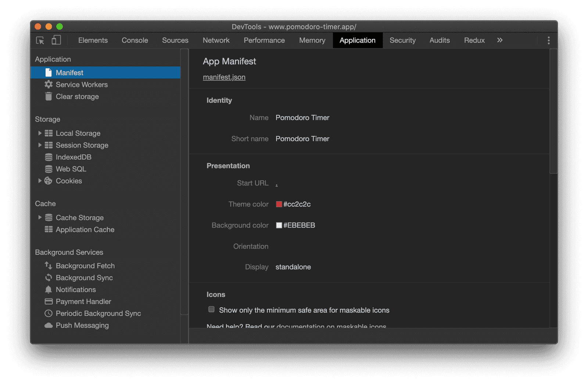Expand the Session Storage entry
The image size is (588, 384).
40,145
